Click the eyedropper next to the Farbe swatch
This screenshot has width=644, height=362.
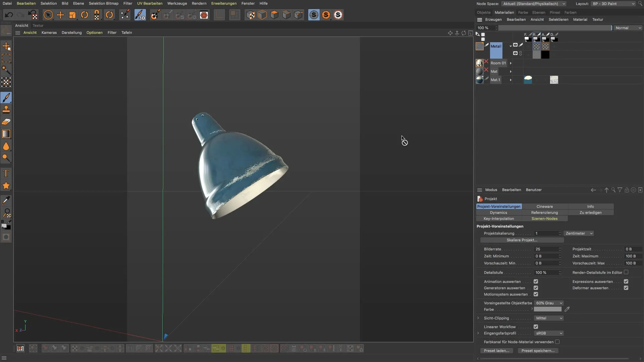(567, 309)
